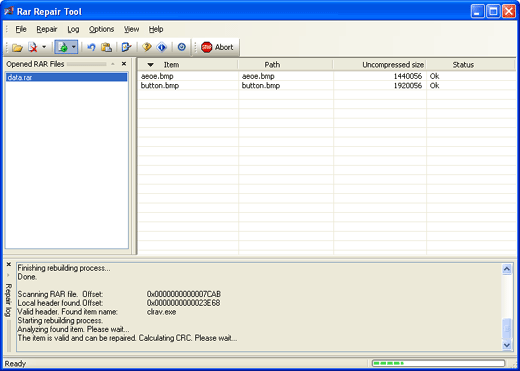Select the aeoe.bmp item row
The width and height of the screenshot is (520, 371).
tap(327, 76)
